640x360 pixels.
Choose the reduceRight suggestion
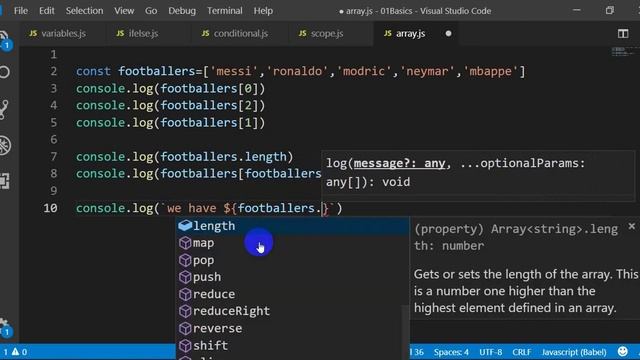(x=293, y=311)
